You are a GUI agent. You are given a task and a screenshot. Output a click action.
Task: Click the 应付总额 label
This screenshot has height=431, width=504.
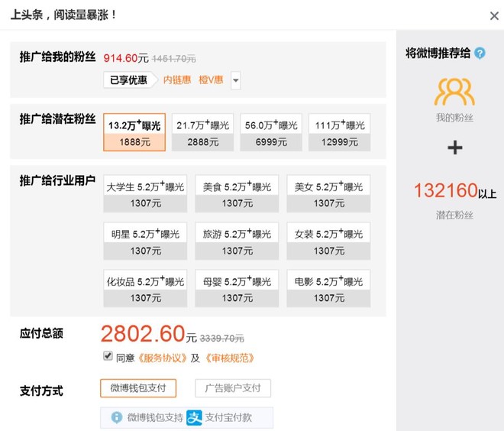pos(41,333)
